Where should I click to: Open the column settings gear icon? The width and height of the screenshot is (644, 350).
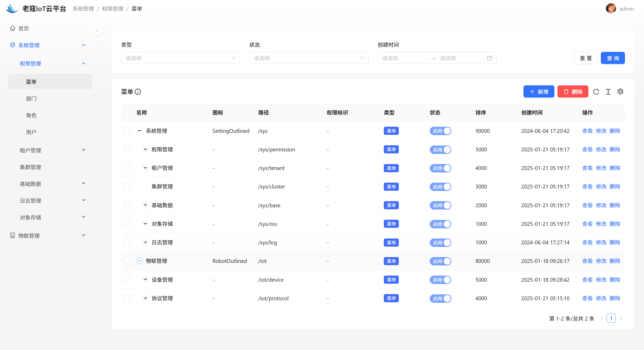click(620, 92)
